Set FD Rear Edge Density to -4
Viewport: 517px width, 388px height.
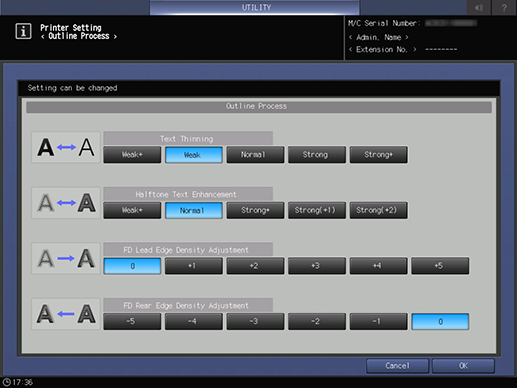tap(194, 322)
